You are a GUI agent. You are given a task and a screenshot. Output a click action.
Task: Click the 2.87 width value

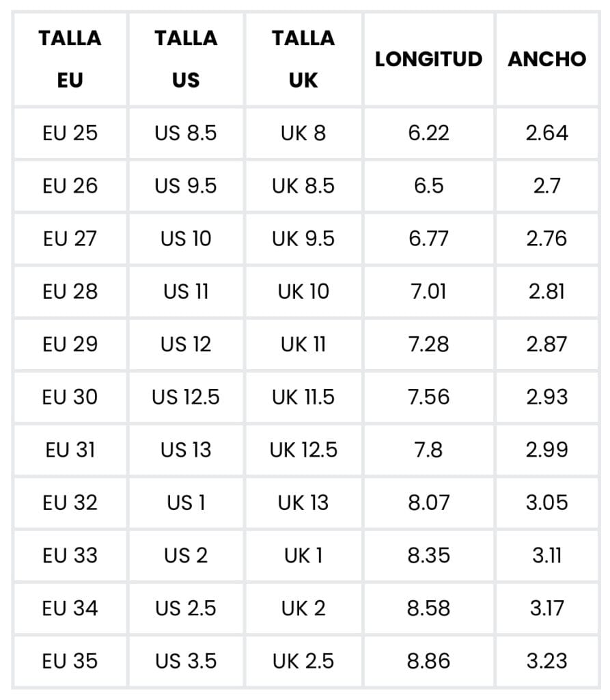546,344
